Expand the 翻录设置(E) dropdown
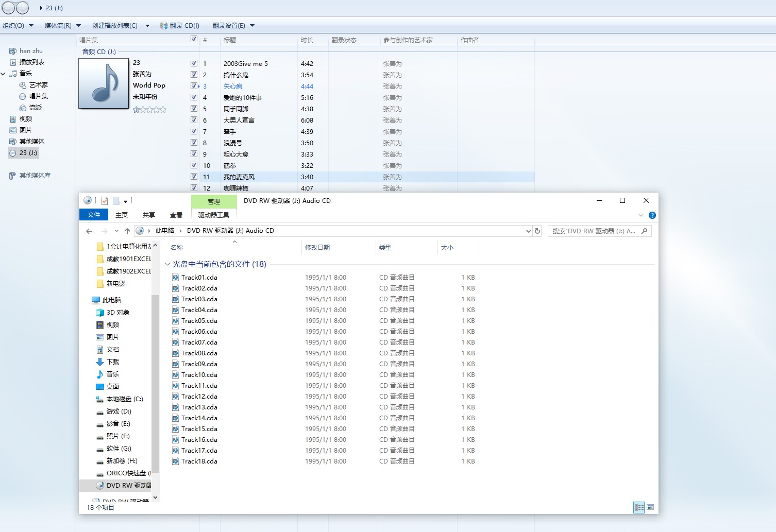Viewport: 776px width, 532px height. [x=233, y=26]
